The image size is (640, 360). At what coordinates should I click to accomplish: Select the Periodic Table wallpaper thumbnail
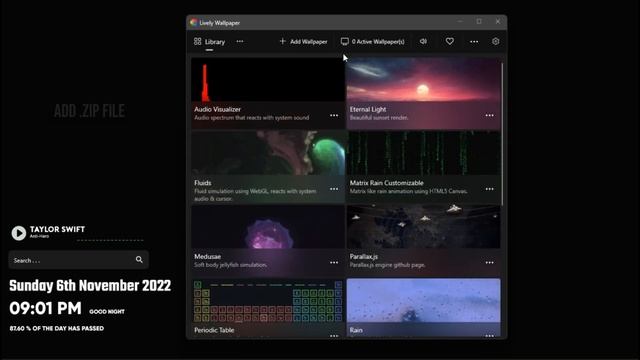(x=268, y=301)
